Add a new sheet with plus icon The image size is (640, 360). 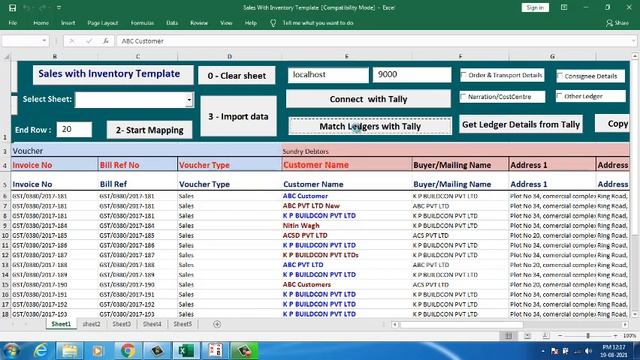(217, 324)
